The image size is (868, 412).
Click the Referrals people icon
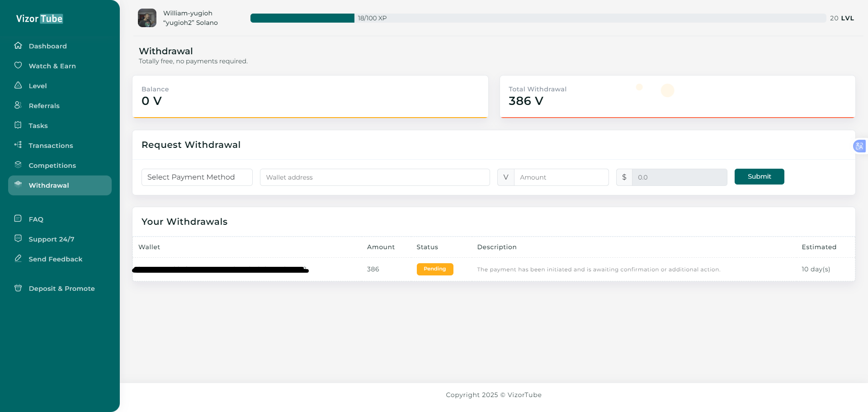[18, 105]
